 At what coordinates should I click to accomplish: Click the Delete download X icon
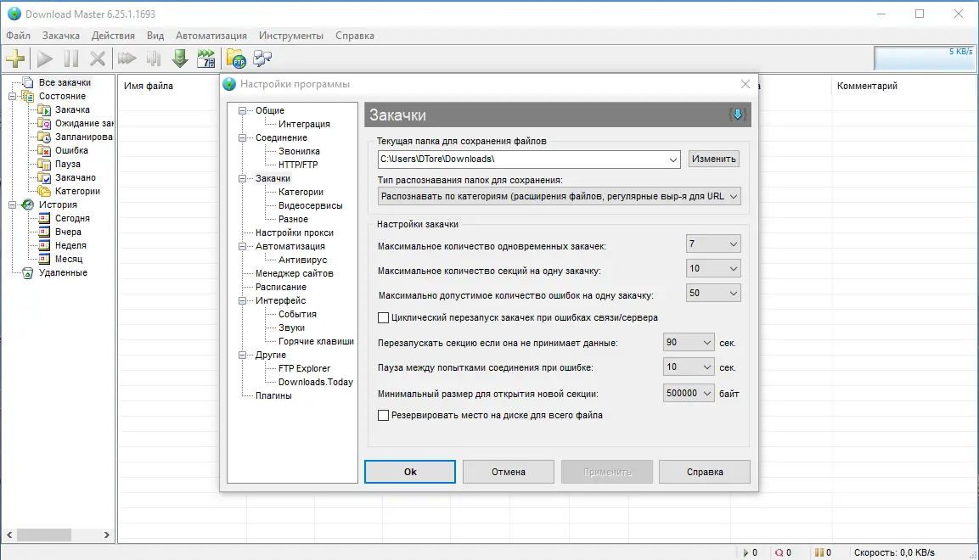click(x=98, y=59)
